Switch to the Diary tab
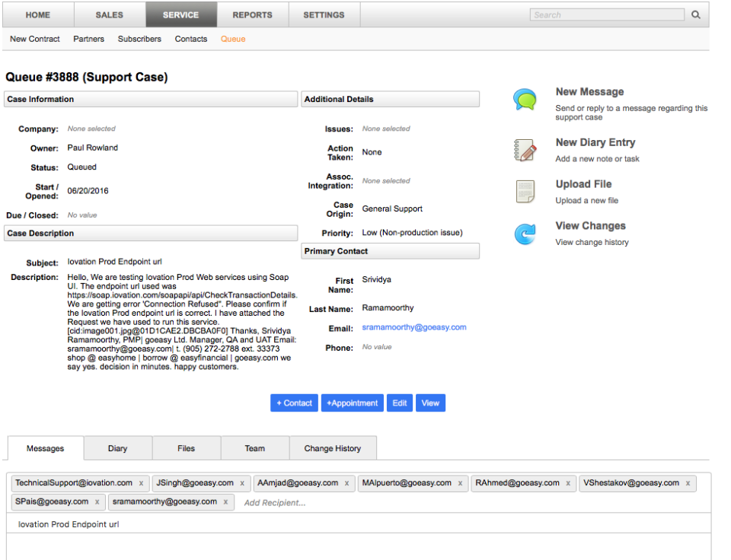 [117, 448]
